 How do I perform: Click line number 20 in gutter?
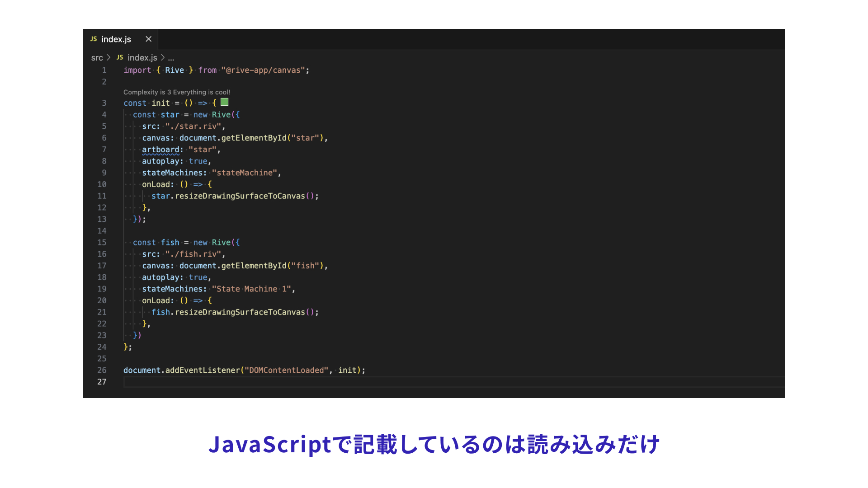click(x=102, y=300)
